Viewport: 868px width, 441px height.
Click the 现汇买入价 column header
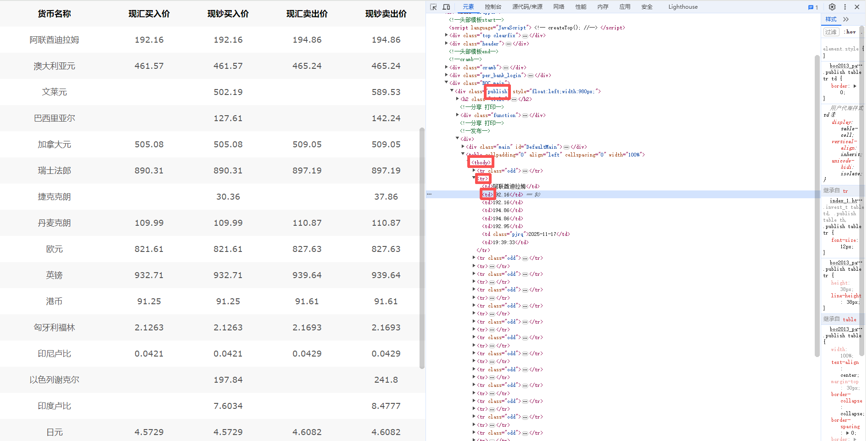(x=149, y=14)
